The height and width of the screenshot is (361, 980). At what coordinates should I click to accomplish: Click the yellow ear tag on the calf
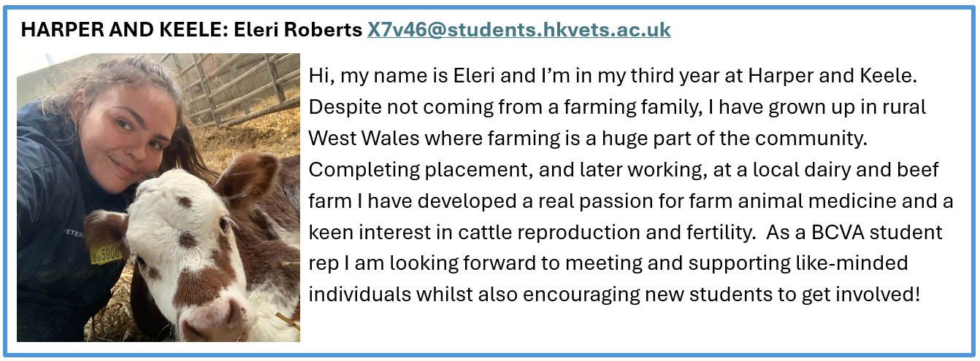point(106,252)
